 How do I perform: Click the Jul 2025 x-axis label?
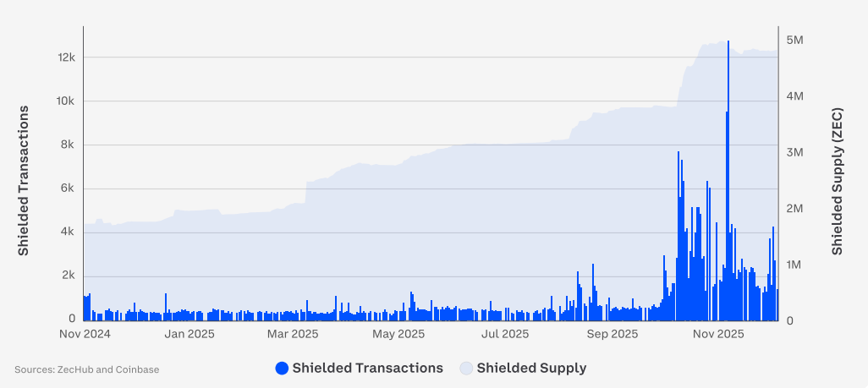(503, 334)
